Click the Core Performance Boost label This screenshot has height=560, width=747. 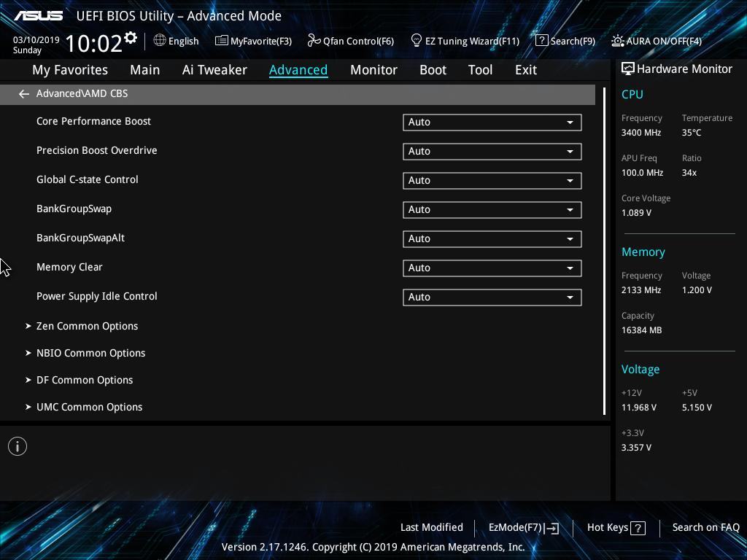(93, 122)
